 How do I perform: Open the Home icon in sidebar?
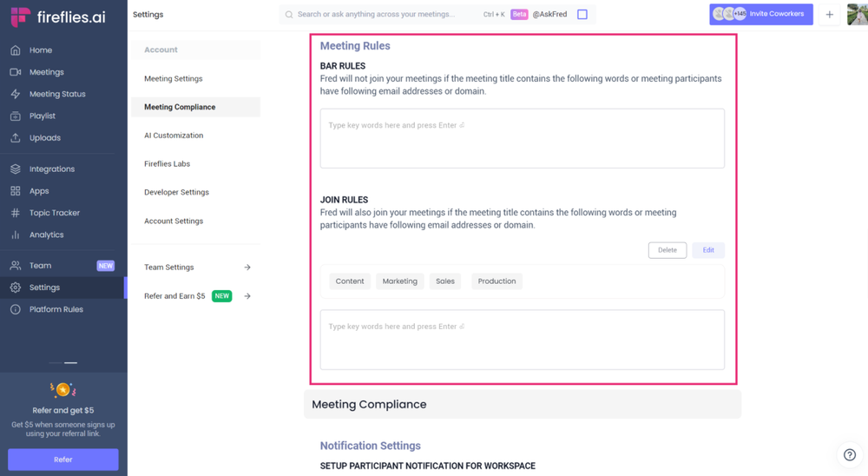coord(16,50)
